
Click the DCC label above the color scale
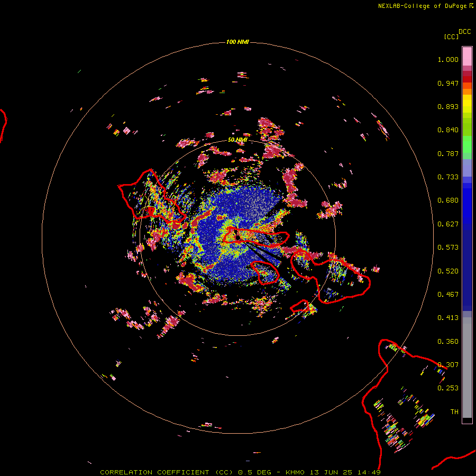pos(464,31)
